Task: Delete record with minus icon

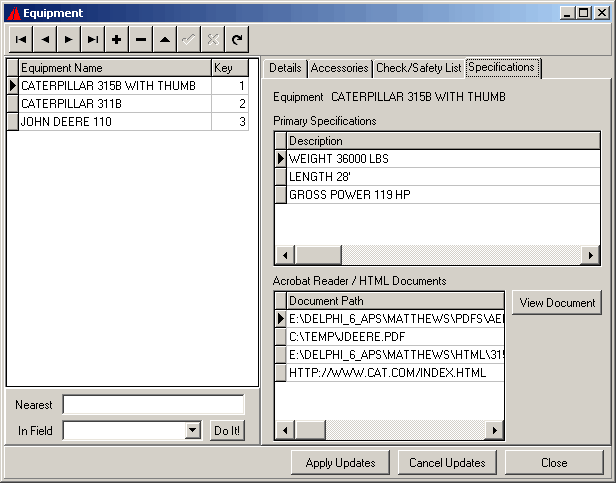Action: click(x=141, y=39)
